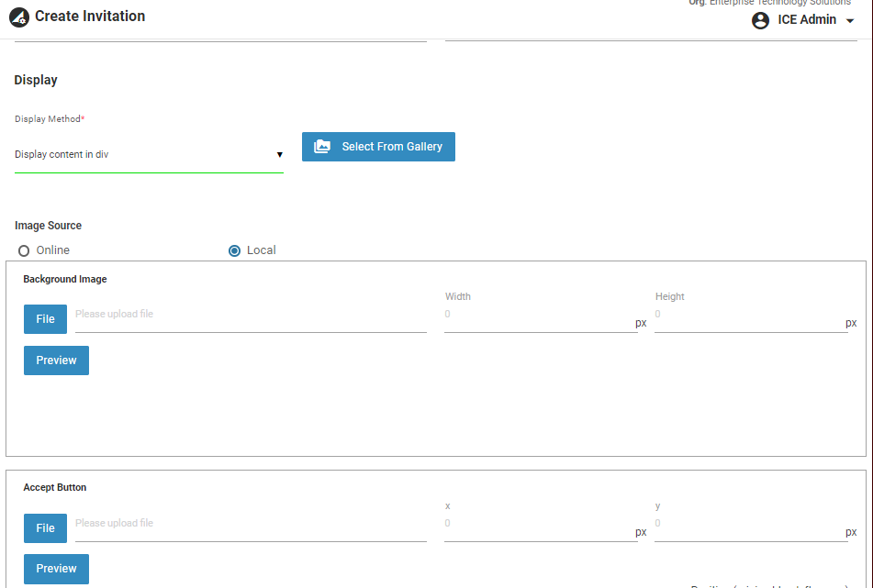Open the ICE Admin account dropdown arrow

pos(849,20)
